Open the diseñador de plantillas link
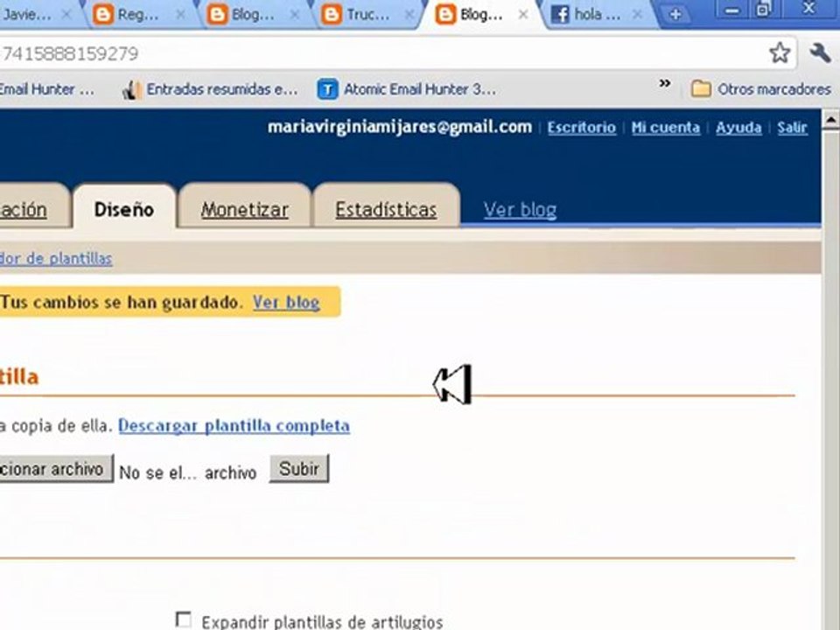 (56, 258)
